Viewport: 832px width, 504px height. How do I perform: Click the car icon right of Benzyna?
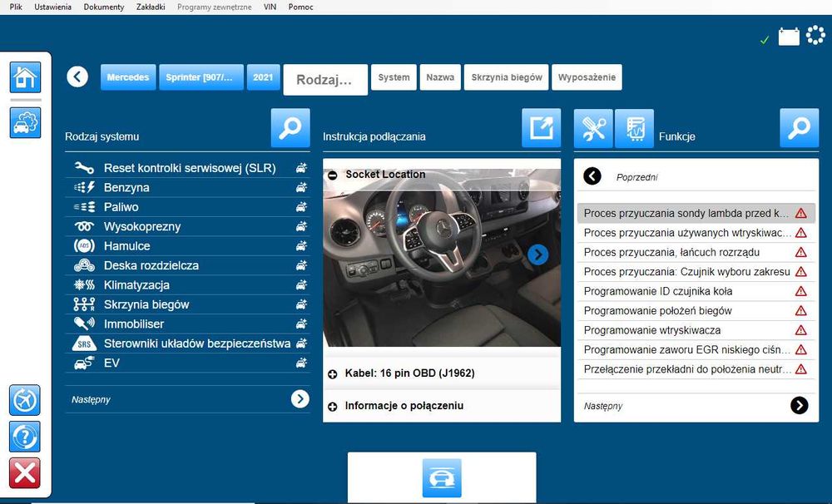[301, 187]
